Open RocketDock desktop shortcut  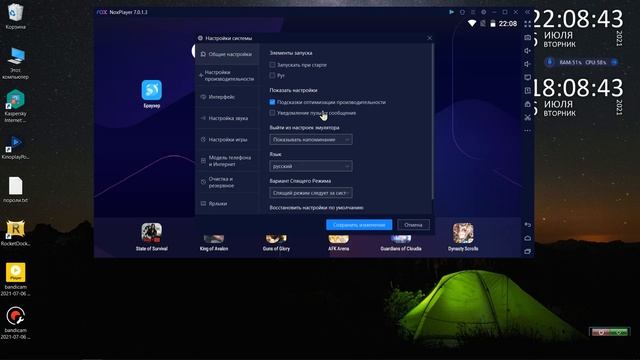click(16, 233)
